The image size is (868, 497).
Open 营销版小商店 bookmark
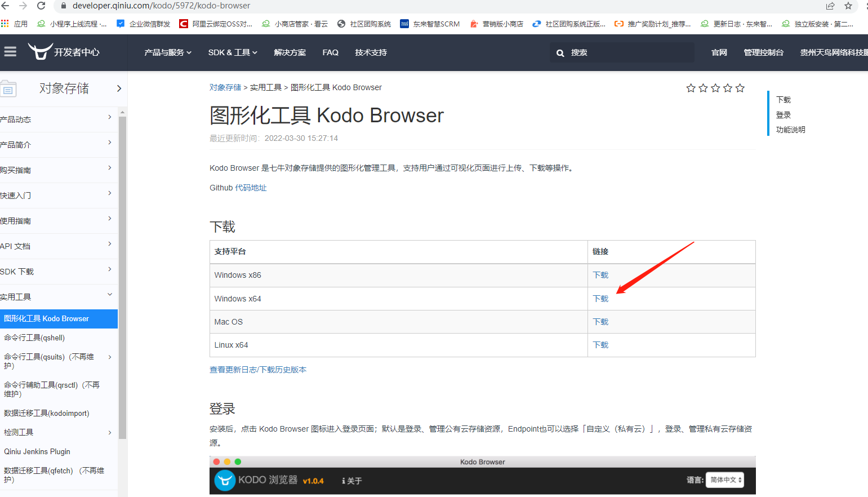[x=496, y=24]
